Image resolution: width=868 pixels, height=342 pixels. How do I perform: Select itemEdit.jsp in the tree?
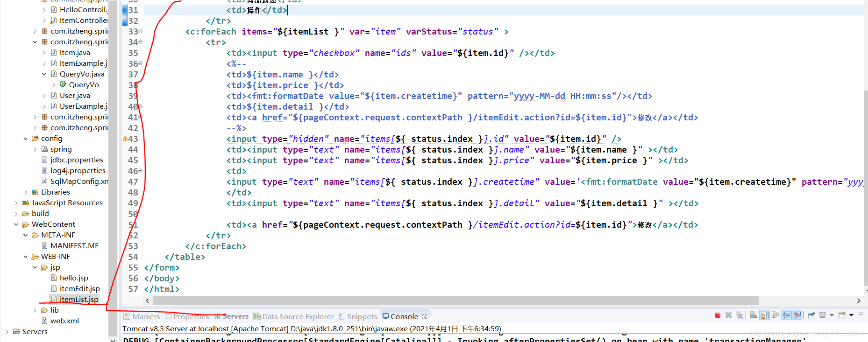[x=80, y=288]
